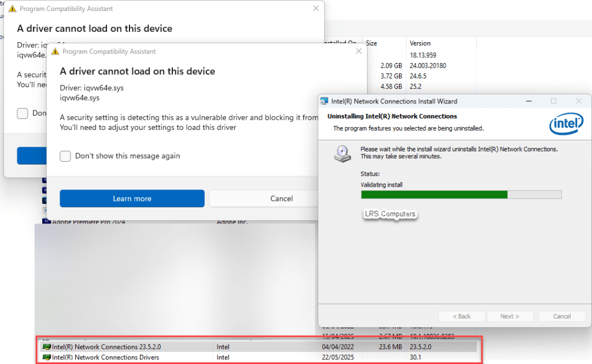Close the front Program Compatibility Assistant dialog
Image resolution: width=592 pixels, height=364 pixels.
358,51
